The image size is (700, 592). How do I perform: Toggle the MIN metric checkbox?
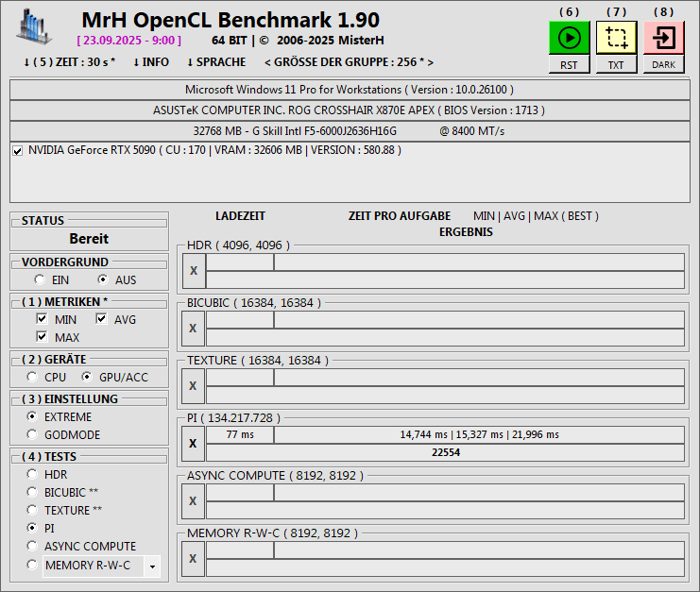[42, 318]
